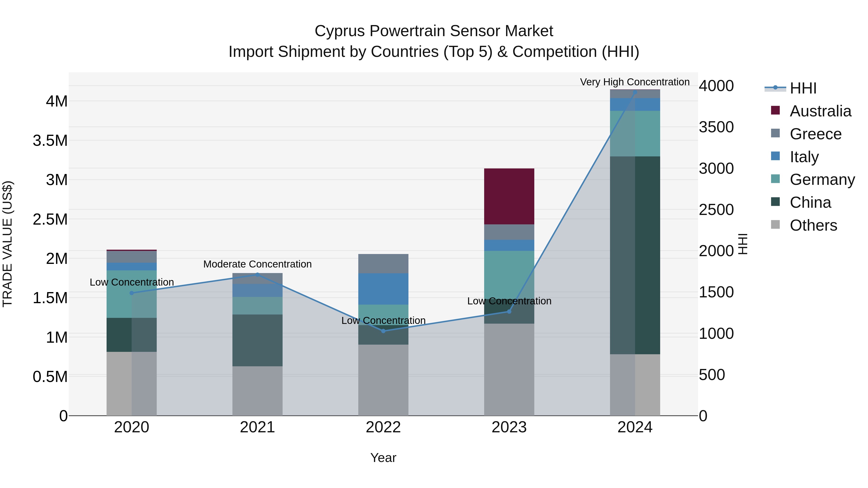Click the 2022 Italy bar segment

383,289
